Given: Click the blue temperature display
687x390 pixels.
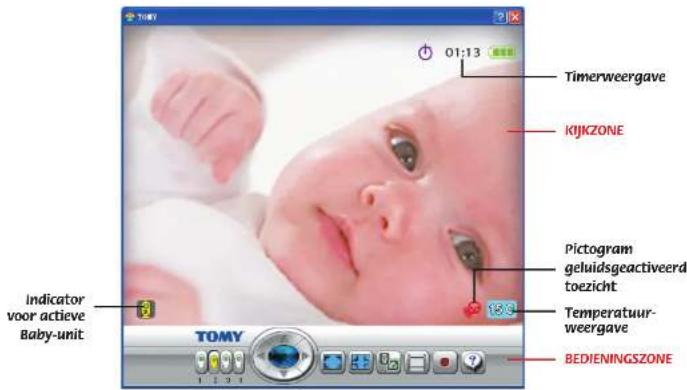Looking at the screenshot, I should click(501, 309).
